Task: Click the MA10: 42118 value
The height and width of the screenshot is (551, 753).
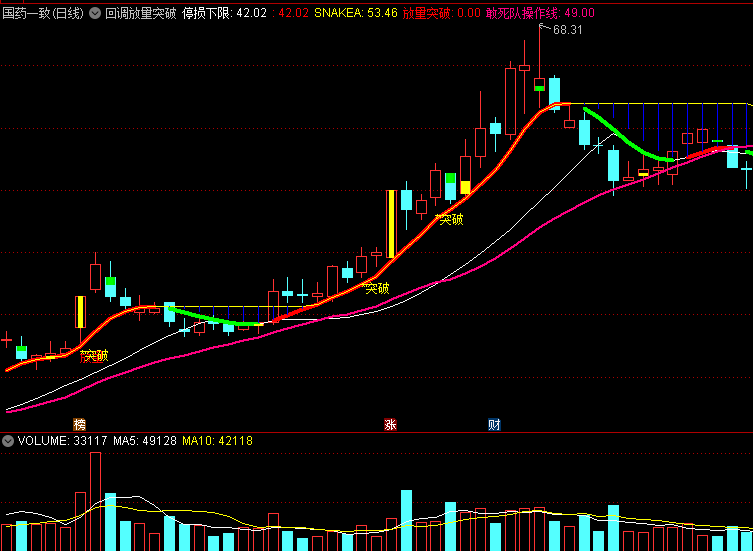Action: [x=218, y=441]
